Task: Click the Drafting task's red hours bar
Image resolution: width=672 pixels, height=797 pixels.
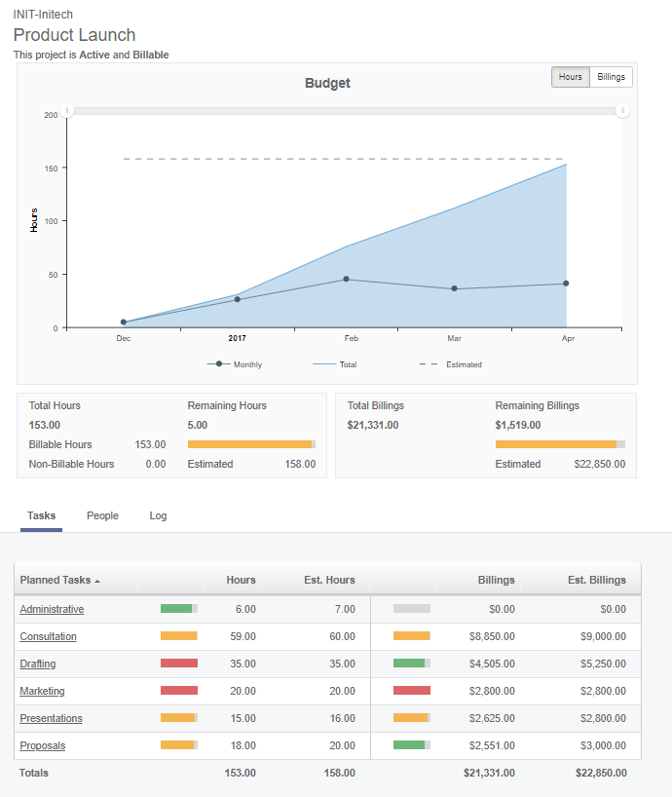Action: coord(178,664)
